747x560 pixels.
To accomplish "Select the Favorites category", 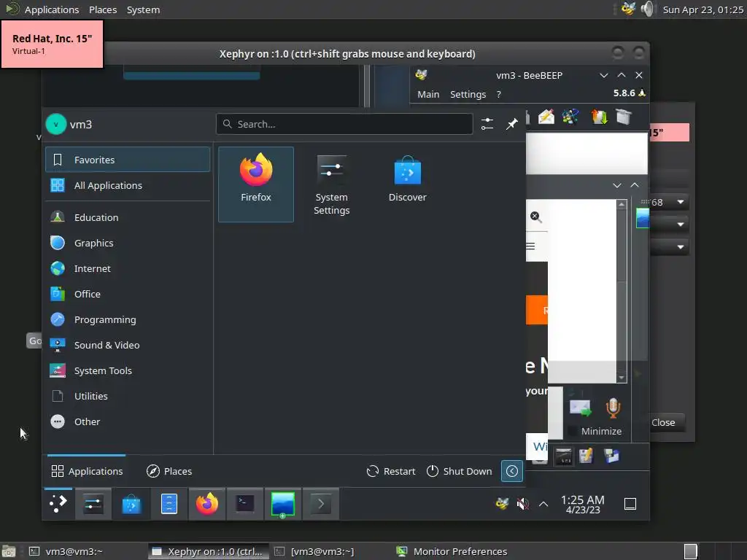I will (x=127, y=160).
